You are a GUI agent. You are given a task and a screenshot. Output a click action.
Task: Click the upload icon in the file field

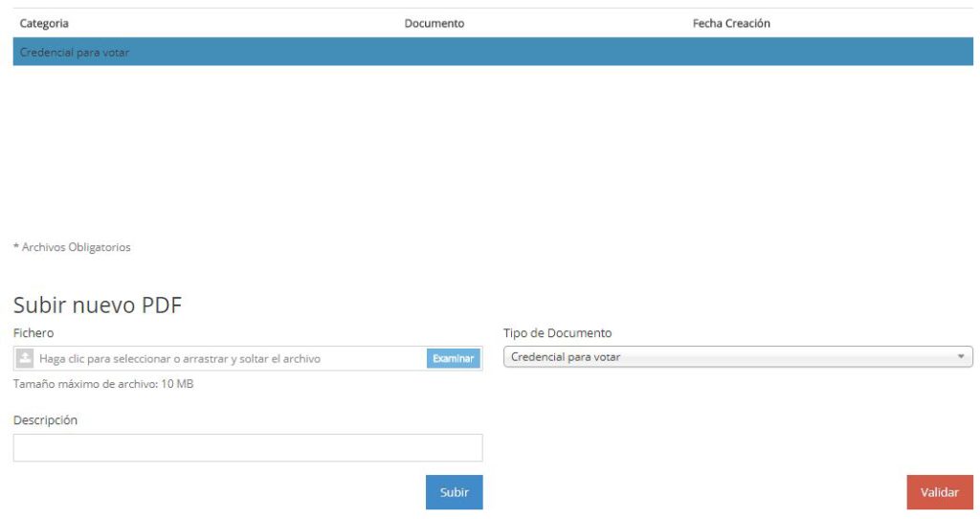click(x=25, y=358)
